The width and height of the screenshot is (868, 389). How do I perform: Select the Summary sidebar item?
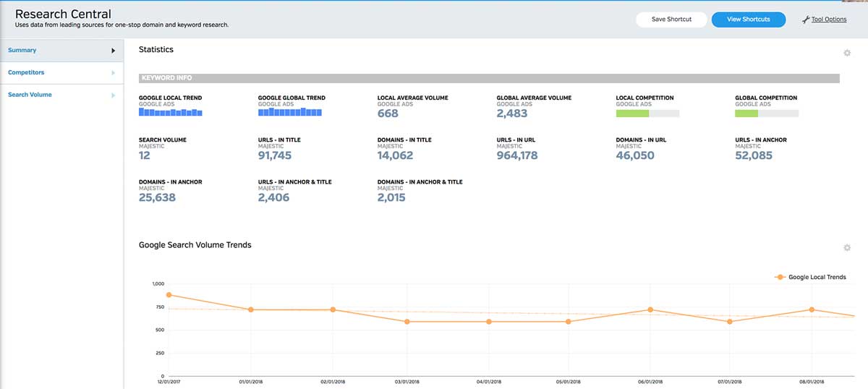61,51
